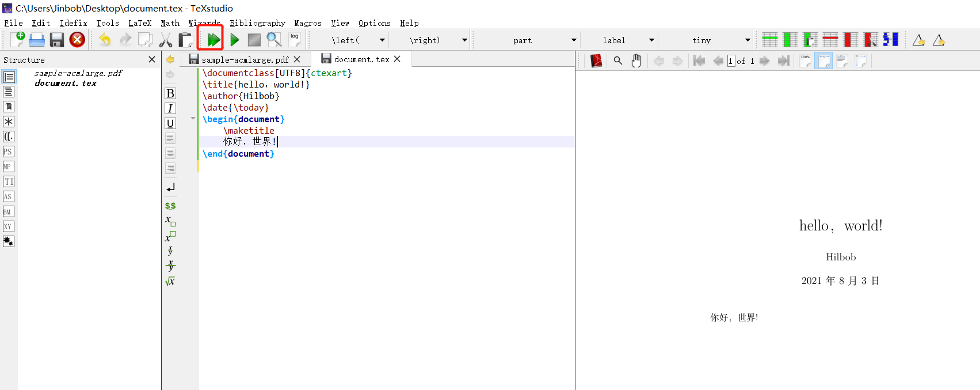Image resolution: width=980 pixels, height=390 pixels.
Task: Click the PDF page number field
Action: (731, 60)
